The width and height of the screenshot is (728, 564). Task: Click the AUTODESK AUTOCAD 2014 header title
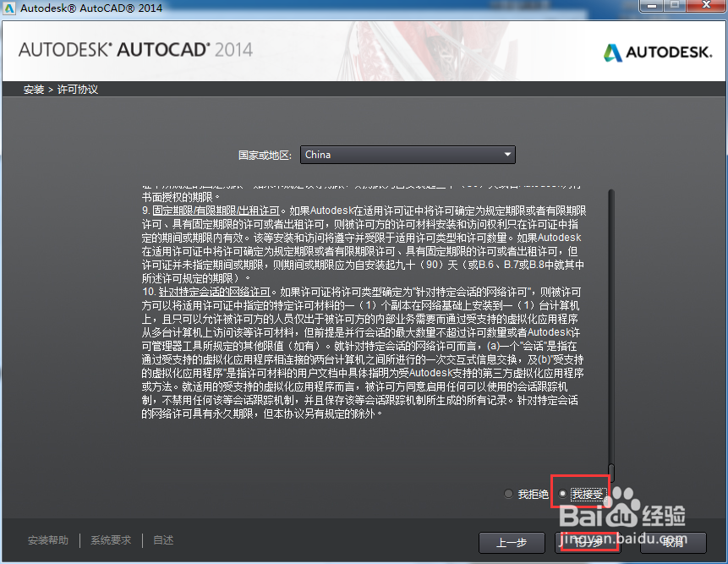(135, 50)
